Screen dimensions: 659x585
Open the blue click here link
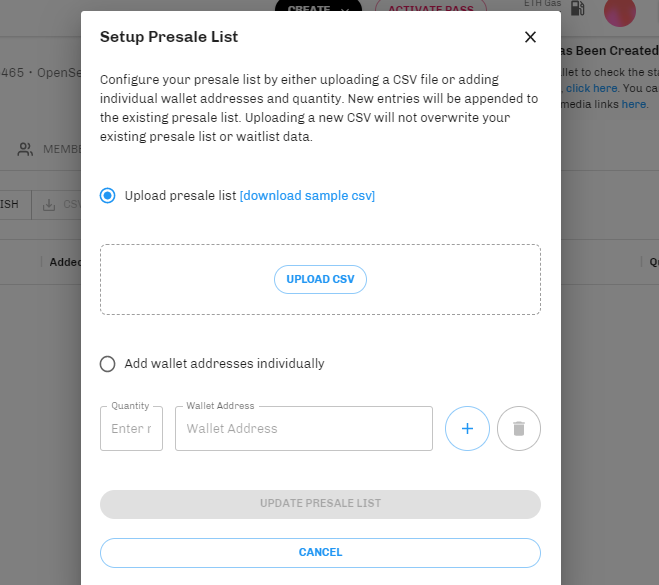(x=591, y=88)
